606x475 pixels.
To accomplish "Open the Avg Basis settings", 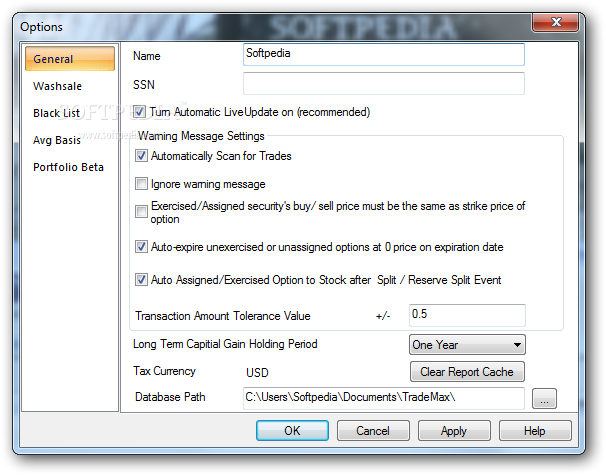I will tap(57, 140).
